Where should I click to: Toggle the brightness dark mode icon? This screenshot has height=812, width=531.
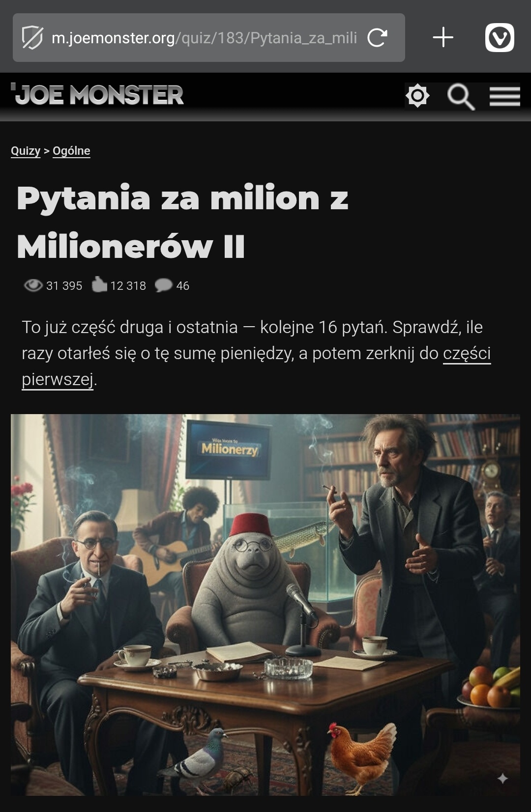pyautogui.click(x=417, y=96)
